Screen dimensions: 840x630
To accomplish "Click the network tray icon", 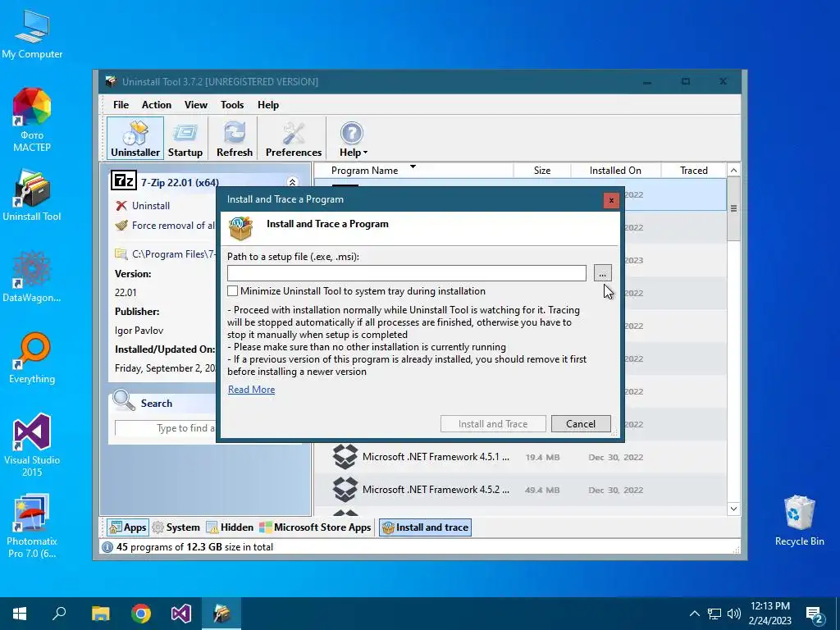I will click(714, 614).
